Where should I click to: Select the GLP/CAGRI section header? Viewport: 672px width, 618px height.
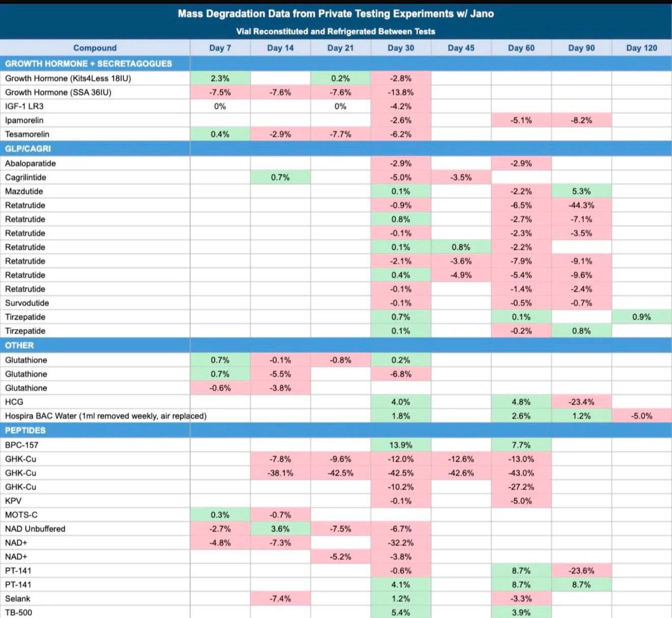pos(28,149)
